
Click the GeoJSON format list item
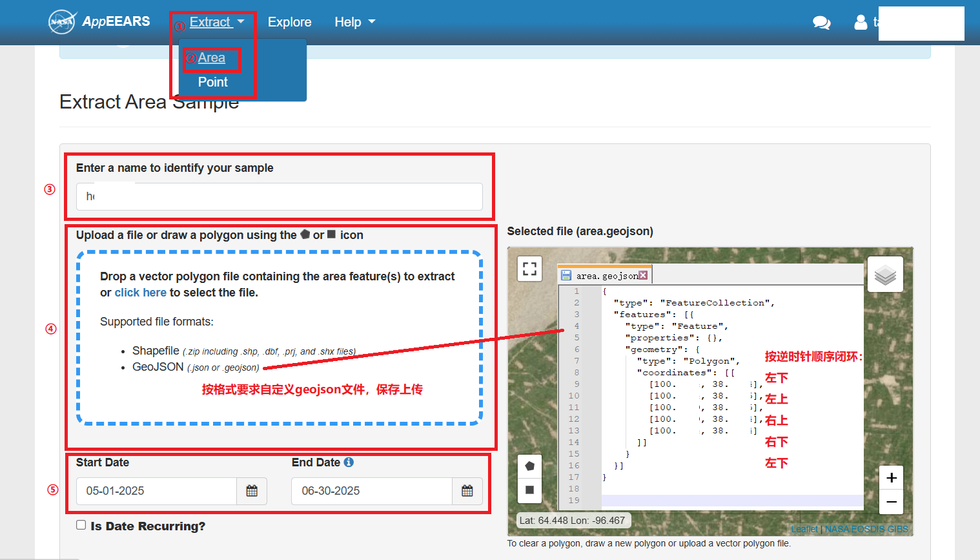click(x=196, y=367)
